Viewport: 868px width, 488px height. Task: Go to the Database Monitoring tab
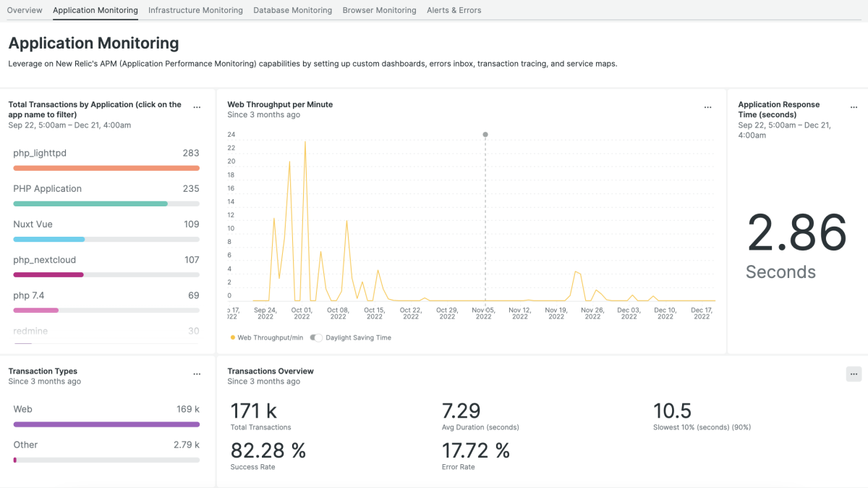point(292,10)
